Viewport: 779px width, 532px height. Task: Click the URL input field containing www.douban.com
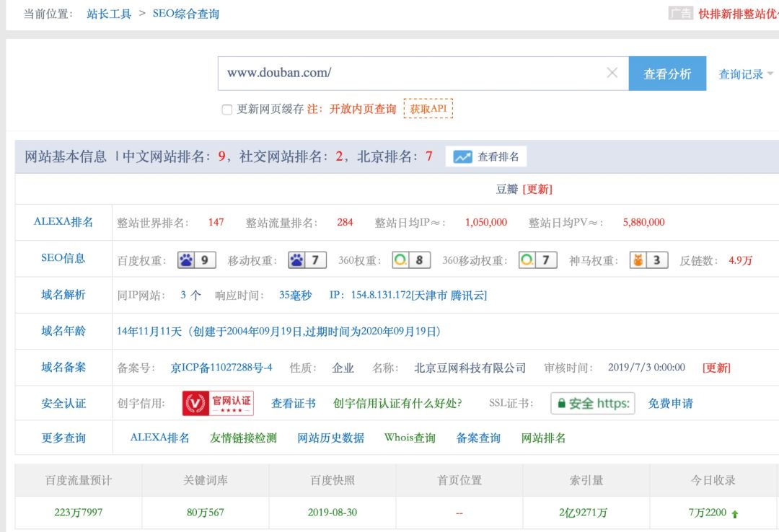click(x=411, y=73)
